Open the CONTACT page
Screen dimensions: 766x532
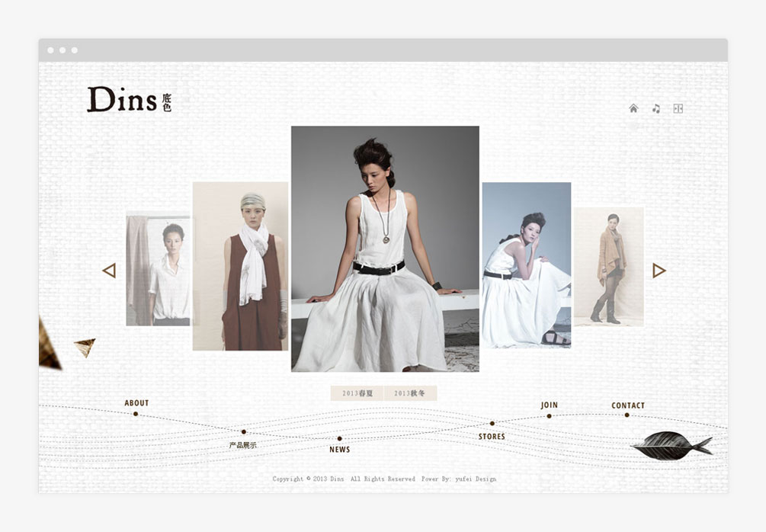coord(628,406)
